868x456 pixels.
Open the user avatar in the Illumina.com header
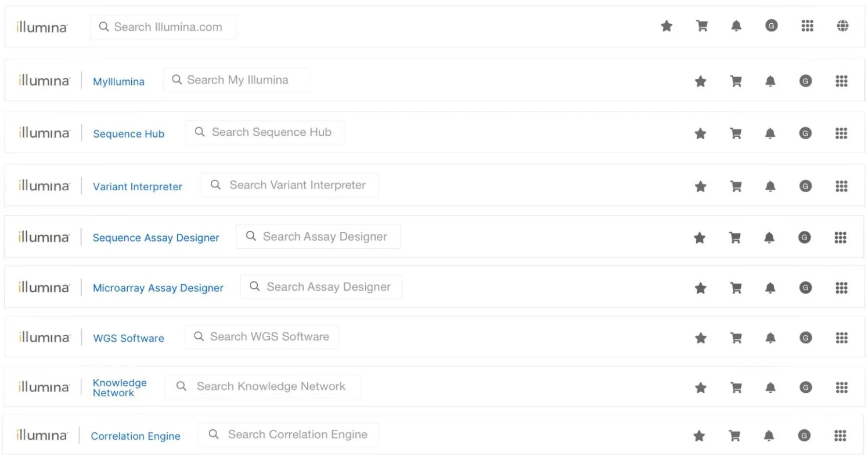(x=771, y=26)
